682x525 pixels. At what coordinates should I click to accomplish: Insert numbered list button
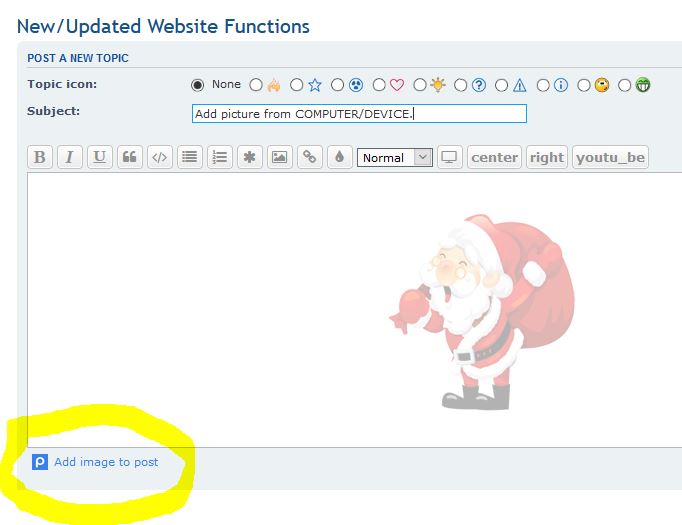tap(220, 157)
